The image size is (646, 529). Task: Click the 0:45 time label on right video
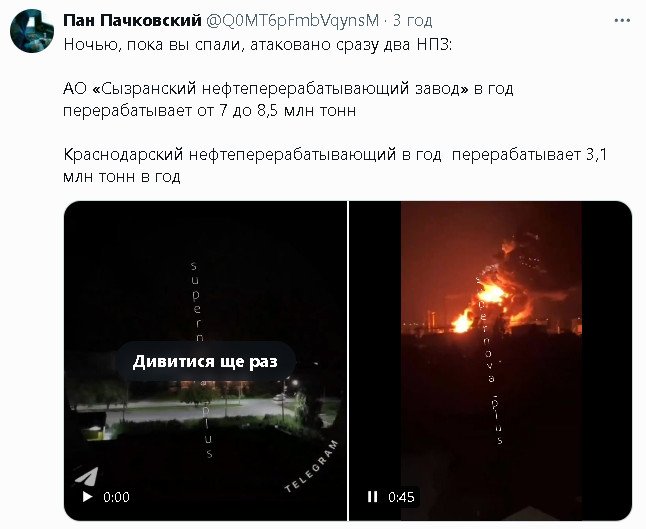[x=401, y=497]
